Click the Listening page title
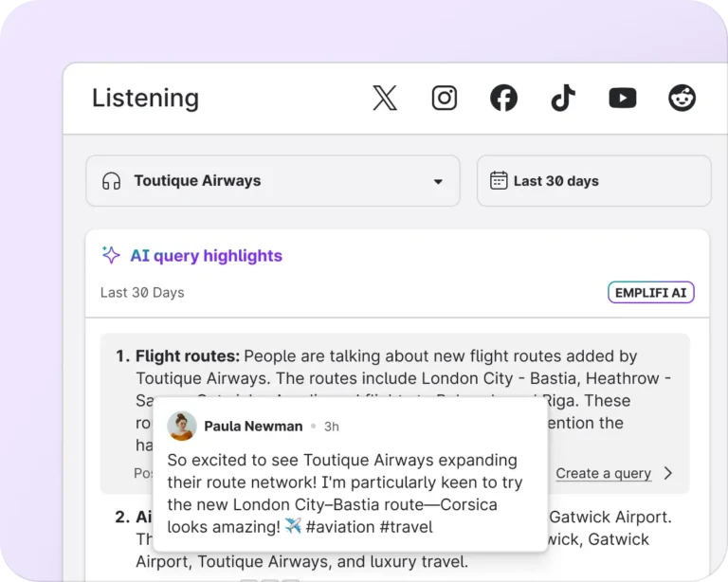The width and height of the screenshot is (728, 582). tap(145, 98)
